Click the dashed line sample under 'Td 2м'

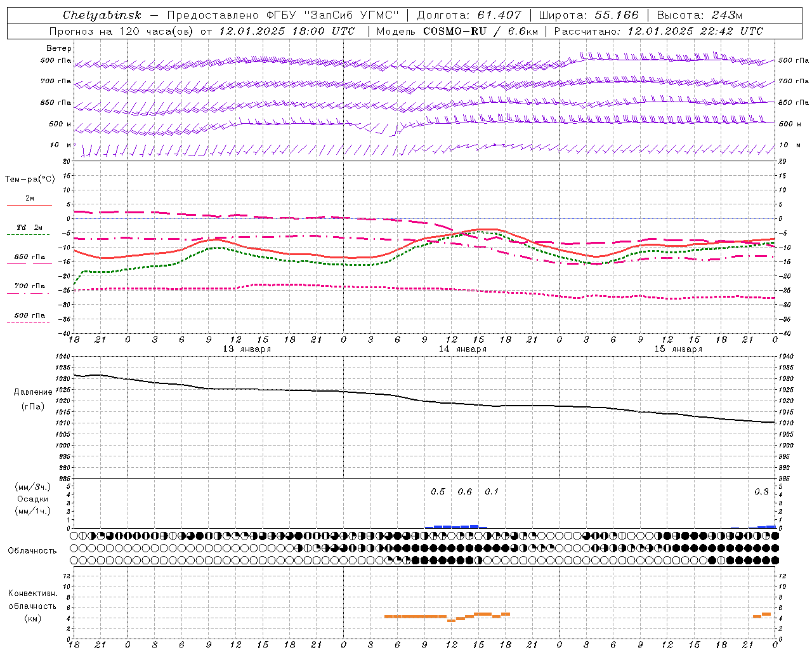pyautogui.click(x=28, y=234)
